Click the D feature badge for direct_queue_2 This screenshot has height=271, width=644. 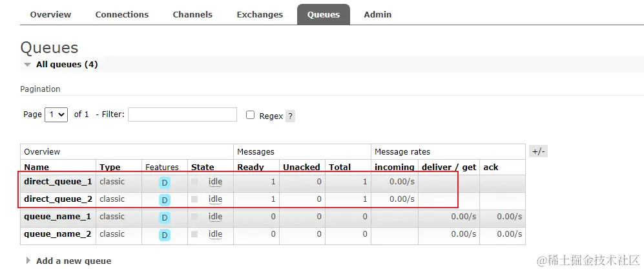tap(165, 200)
